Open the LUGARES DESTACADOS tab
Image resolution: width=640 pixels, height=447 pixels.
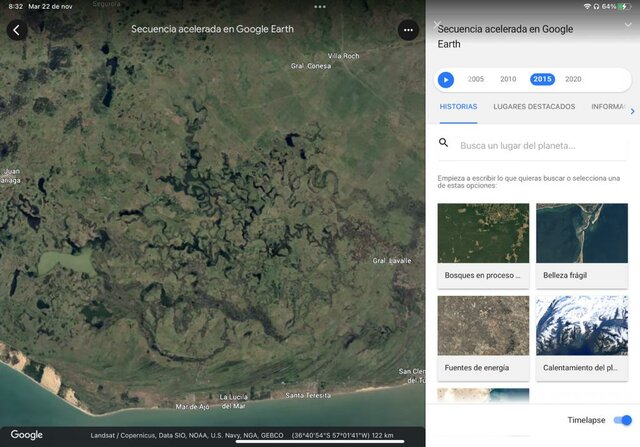[534, 107]
